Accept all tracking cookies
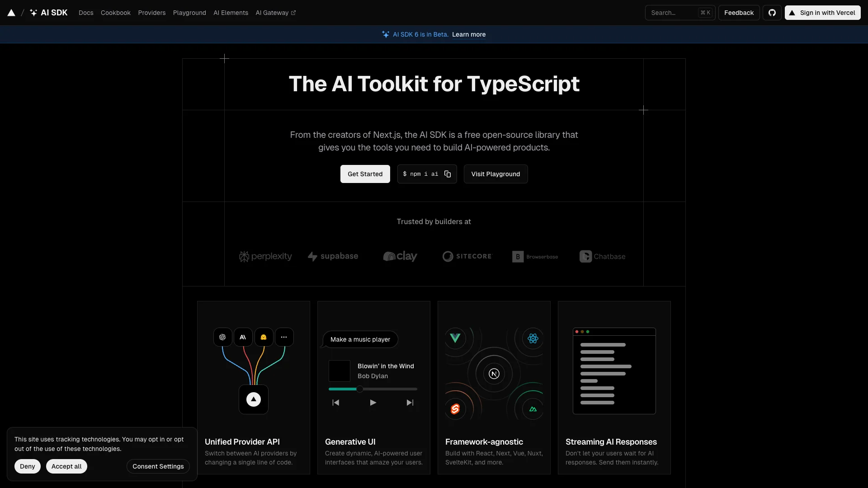This screenshot has height=488, width=868. (66, 466)
